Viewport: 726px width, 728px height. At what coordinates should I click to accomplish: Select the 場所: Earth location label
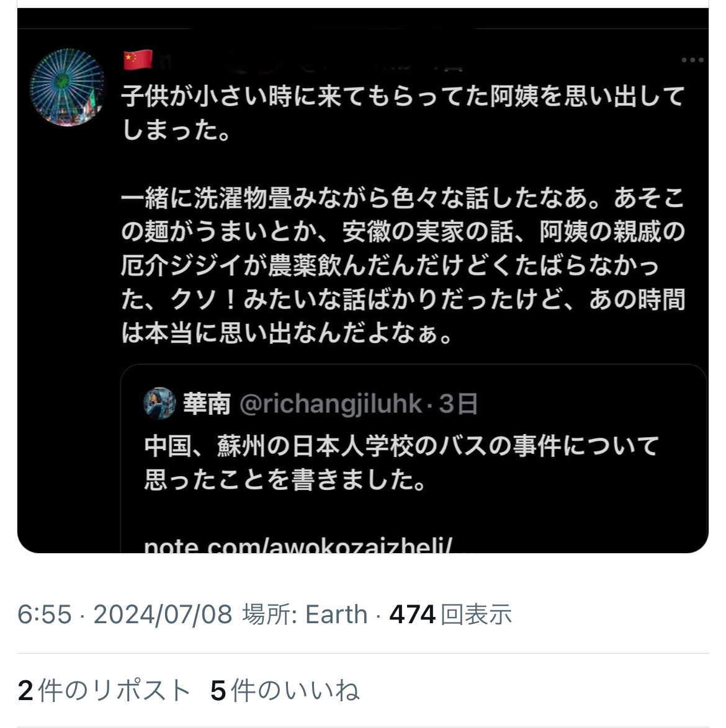305,615
